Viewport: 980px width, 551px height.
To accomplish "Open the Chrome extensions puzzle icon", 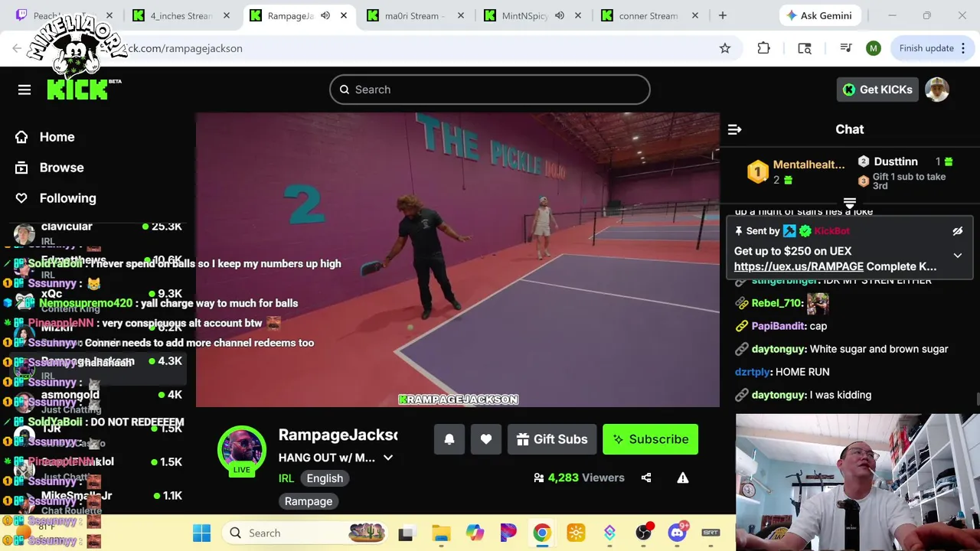I will (x=763, y=48).
